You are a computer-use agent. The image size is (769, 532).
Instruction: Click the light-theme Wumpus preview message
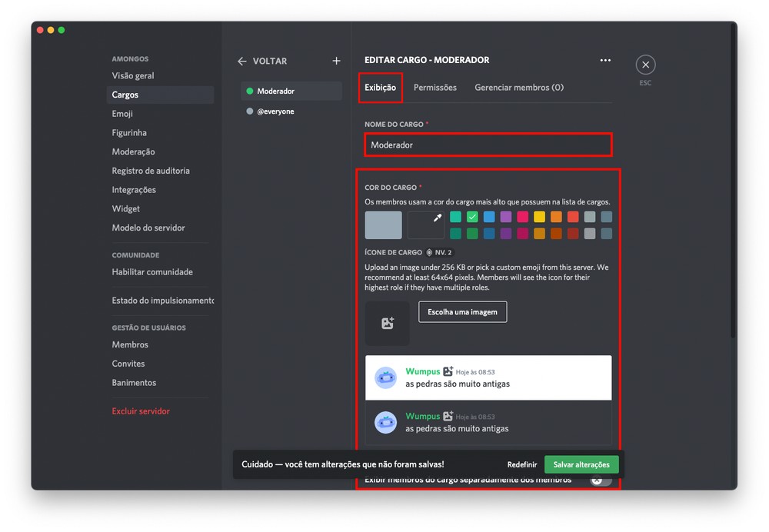tap(488, 377)
